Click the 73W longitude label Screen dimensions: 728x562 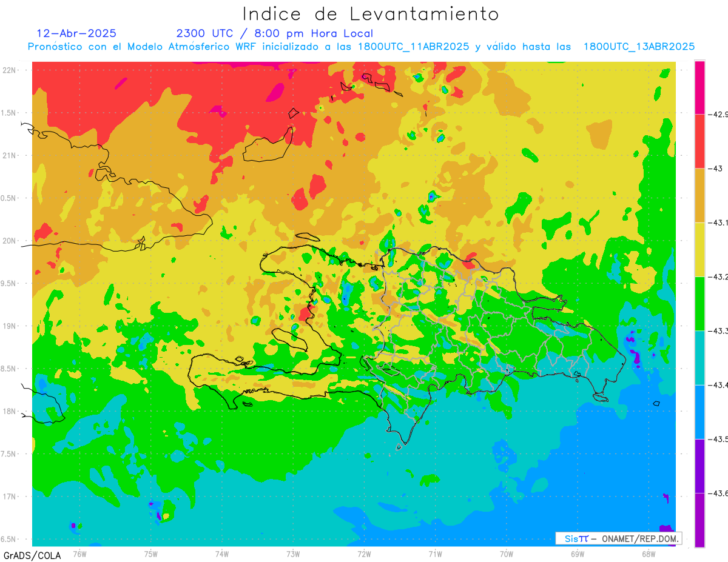point(293,554)
